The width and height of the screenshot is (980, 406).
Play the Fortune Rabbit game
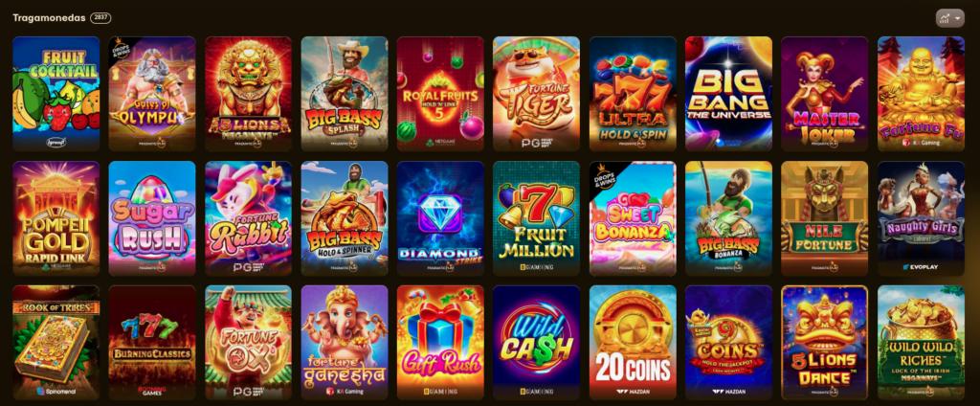point(248,218)
